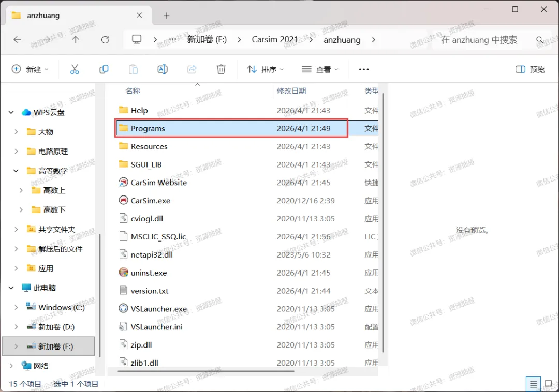Click the Copy icon in toolbar
This screenshot has height=392, width=559.
click(x=104, y=69)
